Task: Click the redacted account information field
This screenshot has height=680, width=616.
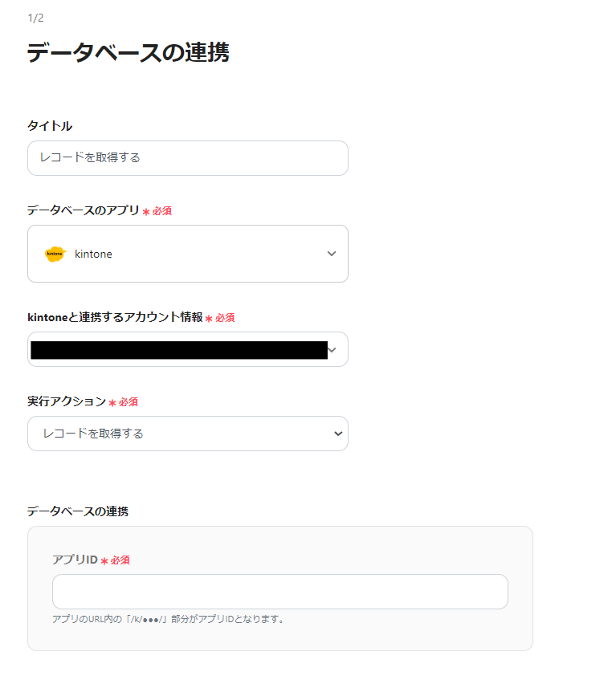Action: point(178,350)
